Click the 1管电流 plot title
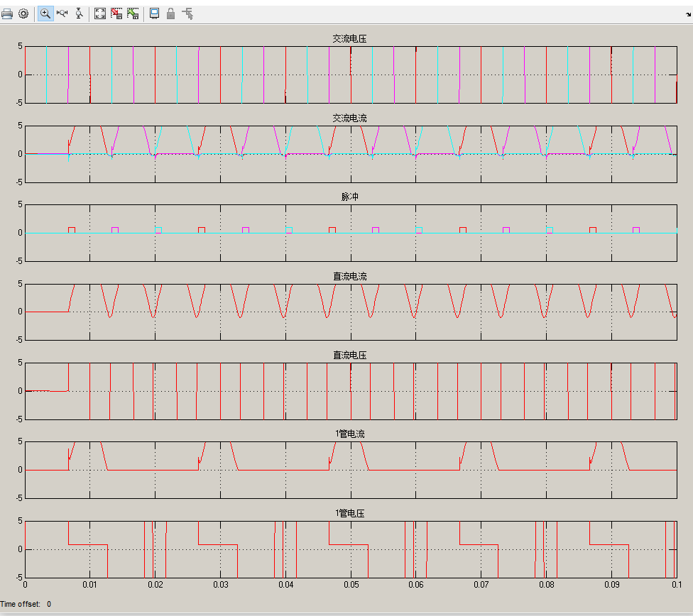This screenshot has height=616, width=693. (349, 434)
